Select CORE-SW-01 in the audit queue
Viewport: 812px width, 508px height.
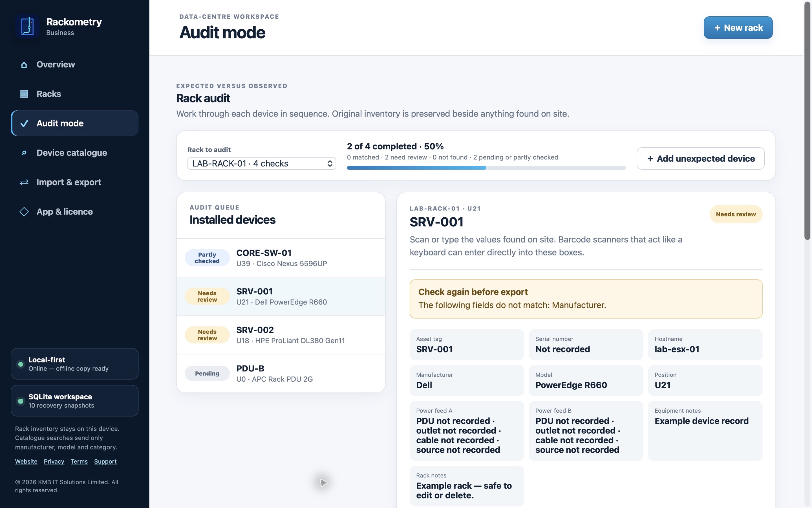pyautogui.click(x=281, y=258)
